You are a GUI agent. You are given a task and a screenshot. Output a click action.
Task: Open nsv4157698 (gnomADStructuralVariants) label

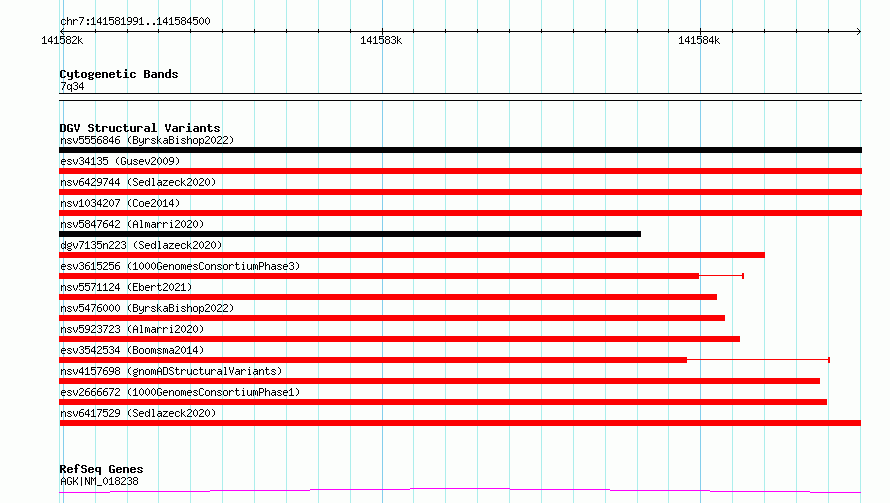tap(171, 371)
